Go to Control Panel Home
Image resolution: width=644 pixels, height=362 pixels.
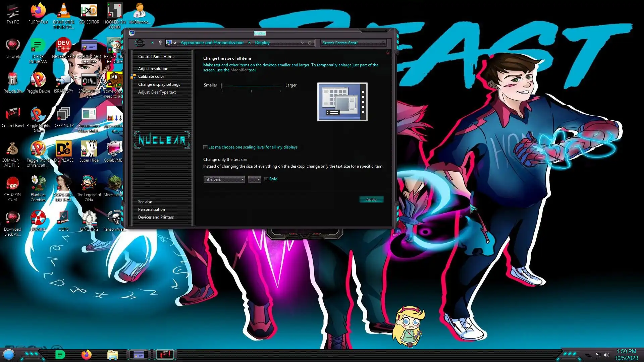pos(156,57)
